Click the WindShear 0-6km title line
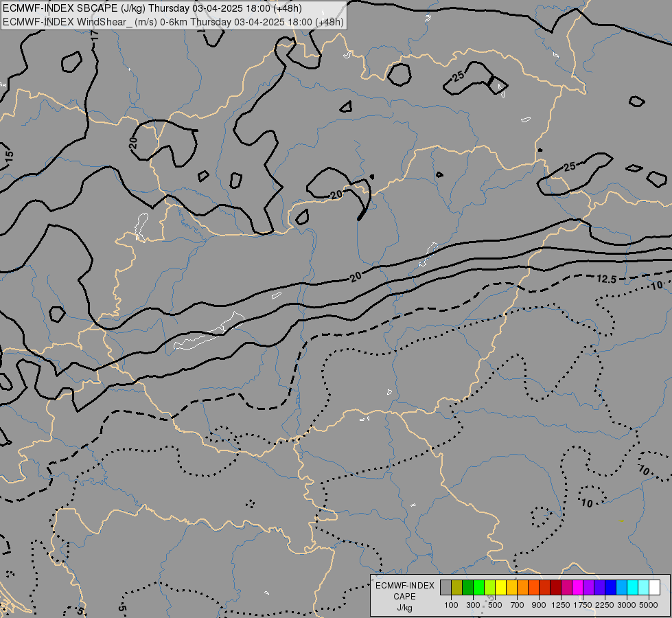Screen dimensions: 672x618 pos(173,22)
